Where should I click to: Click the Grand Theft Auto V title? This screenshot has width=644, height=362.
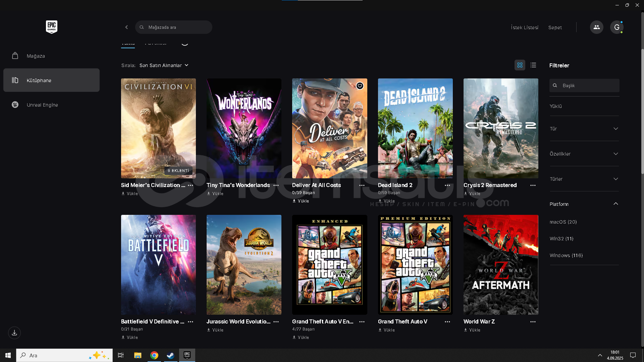click(402, 321)
